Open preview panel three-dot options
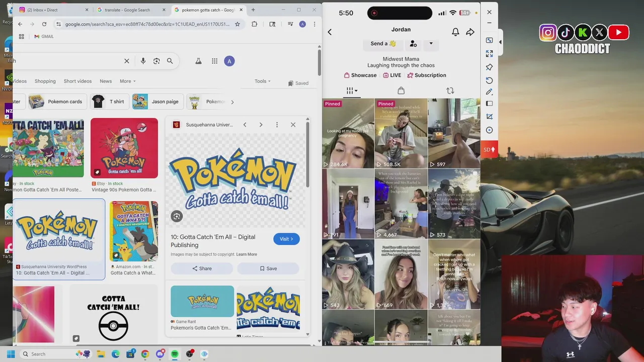The image size is (644, 362). [x=277, y=125]
